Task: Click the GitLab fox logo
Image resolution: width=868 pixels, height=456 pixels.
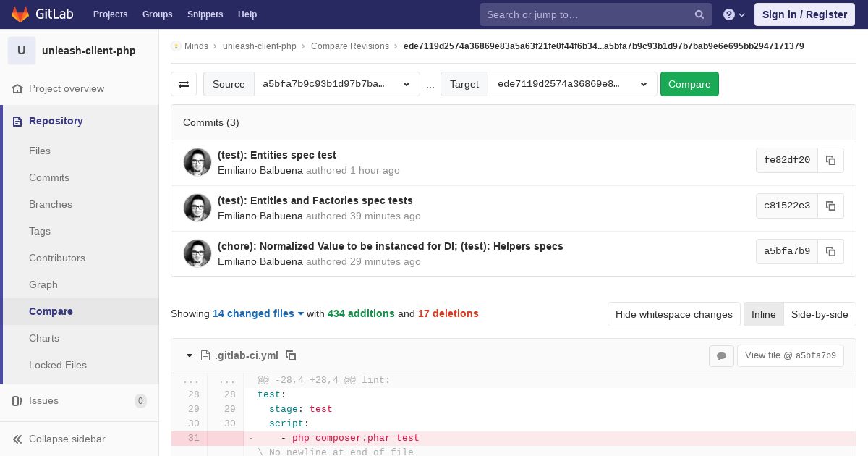Action: (20, 14)
